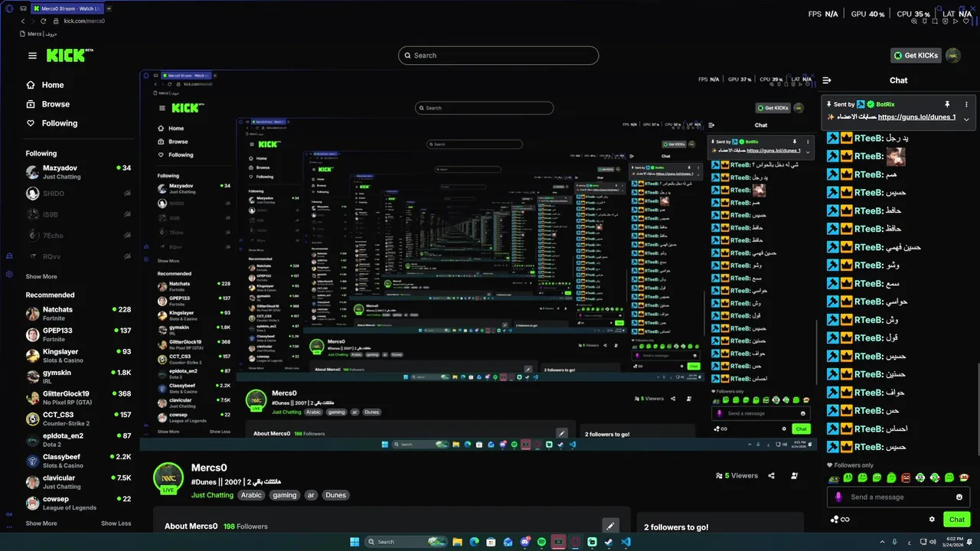Viewport: 980px width, 551px height.
Task: Expand the pinned message with the chevron
Action: [x=966, y=119]
